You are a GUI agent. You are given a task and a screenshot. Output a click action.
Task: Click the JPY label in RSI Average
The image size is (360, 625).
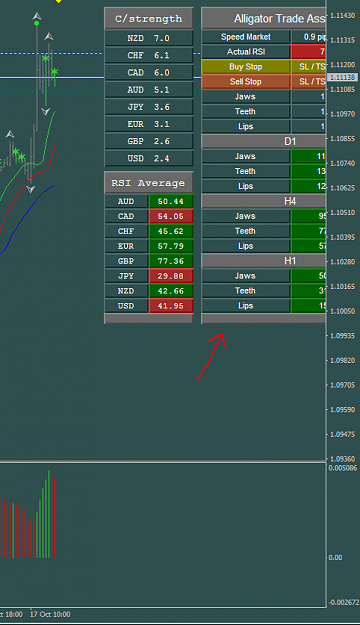(x=126, y=276)
